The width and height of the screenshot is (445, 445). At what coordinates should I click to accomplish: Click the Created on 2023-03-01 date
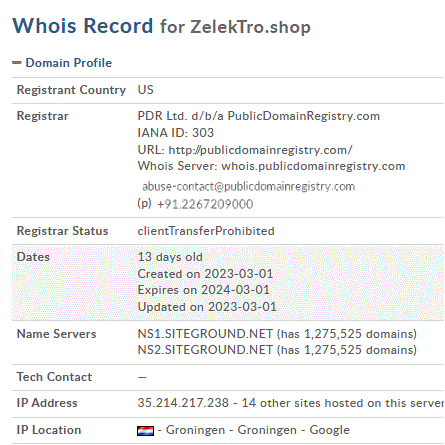coord(205,274)
